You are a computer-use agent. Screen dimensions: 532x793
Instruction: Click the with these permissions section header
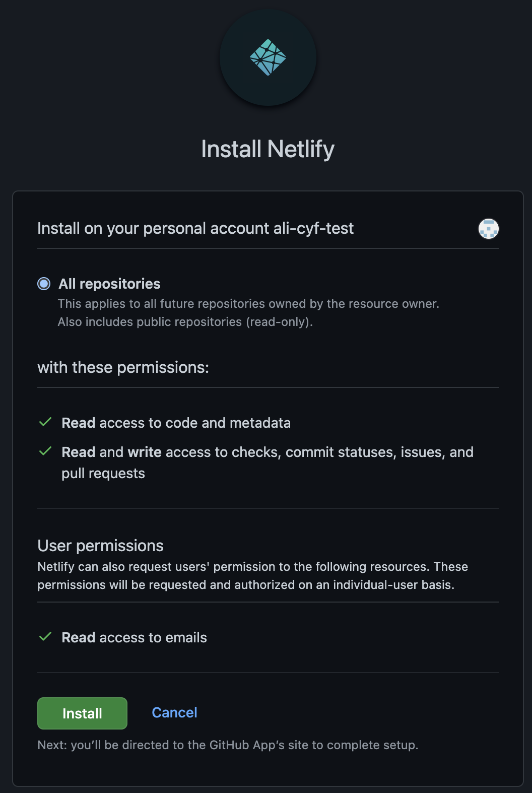pos(123,367)
